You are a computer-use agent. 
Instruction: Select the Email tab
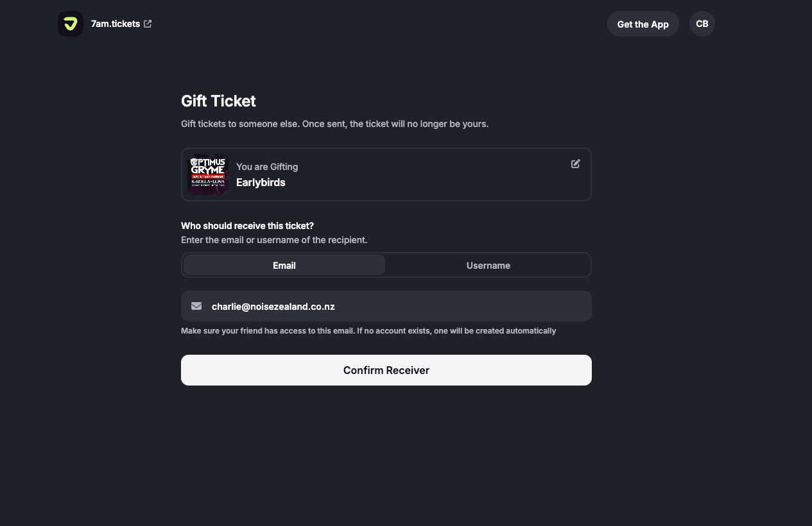coord(284,265)
